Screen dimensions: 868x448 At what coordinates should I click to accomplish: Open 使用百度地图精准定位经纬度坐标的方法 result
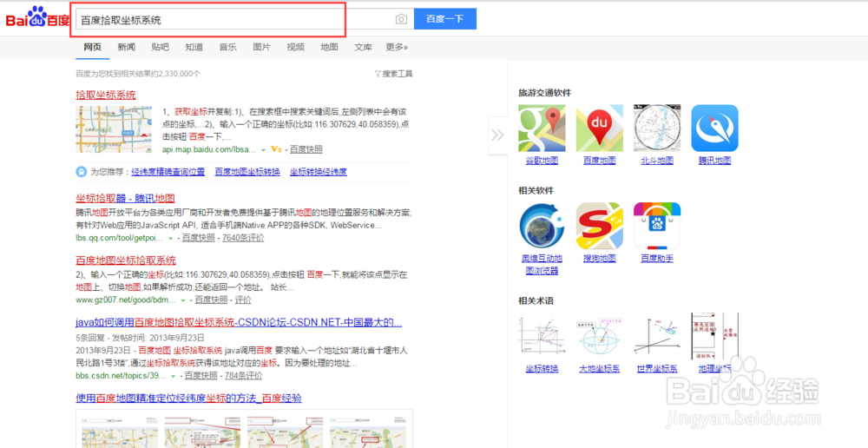tap(188, 399)
